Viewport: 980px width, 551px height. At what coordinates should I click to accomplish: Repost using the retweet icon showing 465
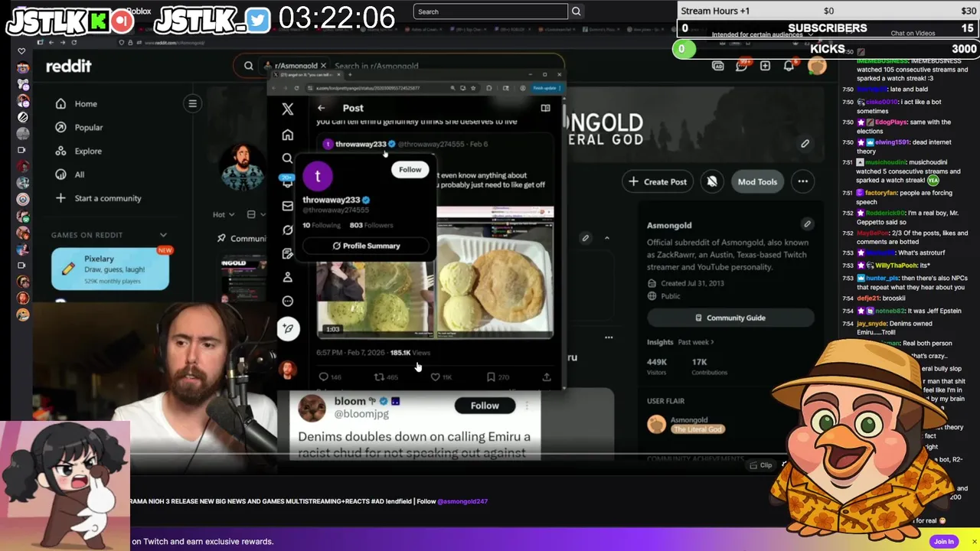tap(379, 377)
